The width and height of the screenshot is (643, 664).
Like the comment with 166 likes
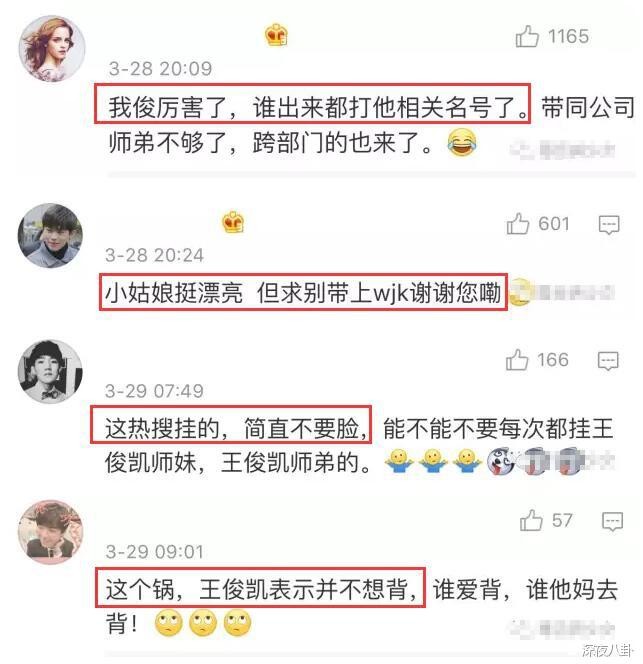point(517,360)
